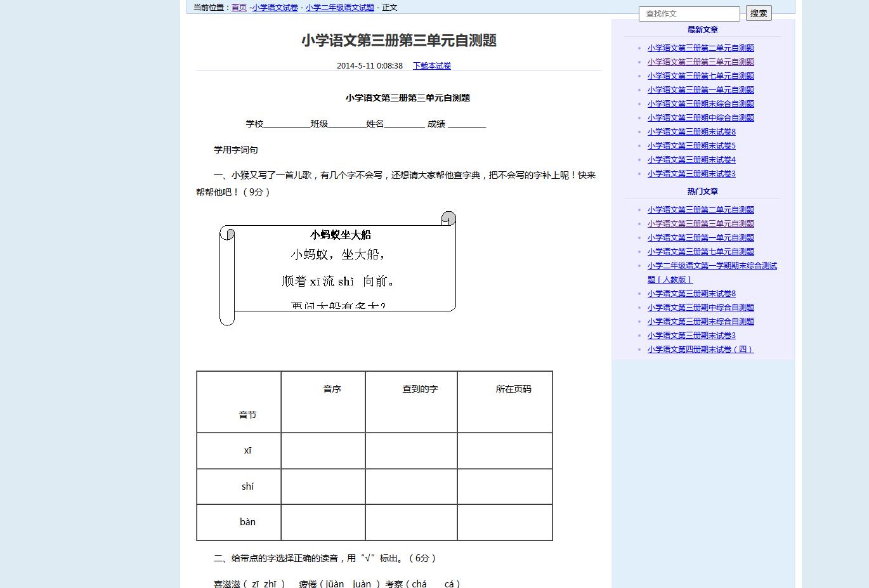Viewport: 869px width, 588px height.
Task: Click the 音序 table header cell
Action: click(323, 402)
